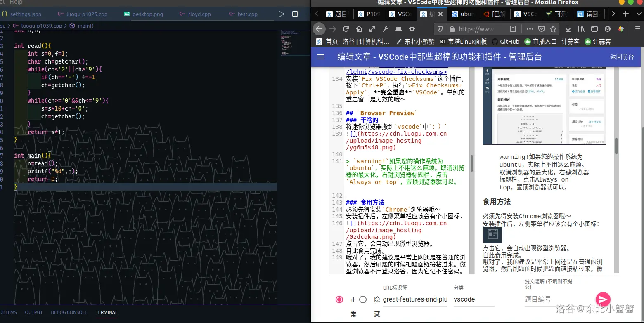Show site security padlock info
644x323 pixels.
[x=451, y=29]
